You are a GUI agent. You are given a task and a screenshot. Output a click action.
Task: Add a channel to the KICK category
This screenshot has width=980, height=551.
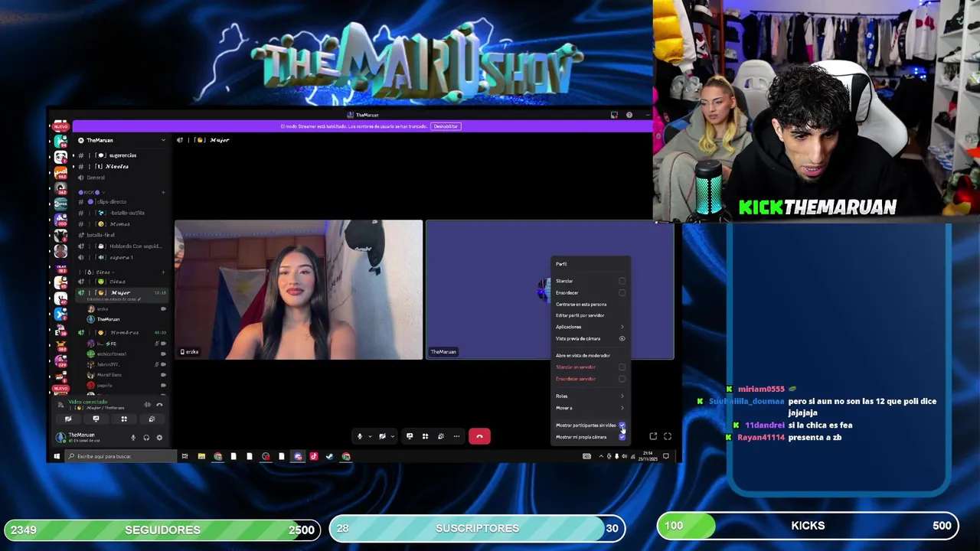(x=163, y=191)
